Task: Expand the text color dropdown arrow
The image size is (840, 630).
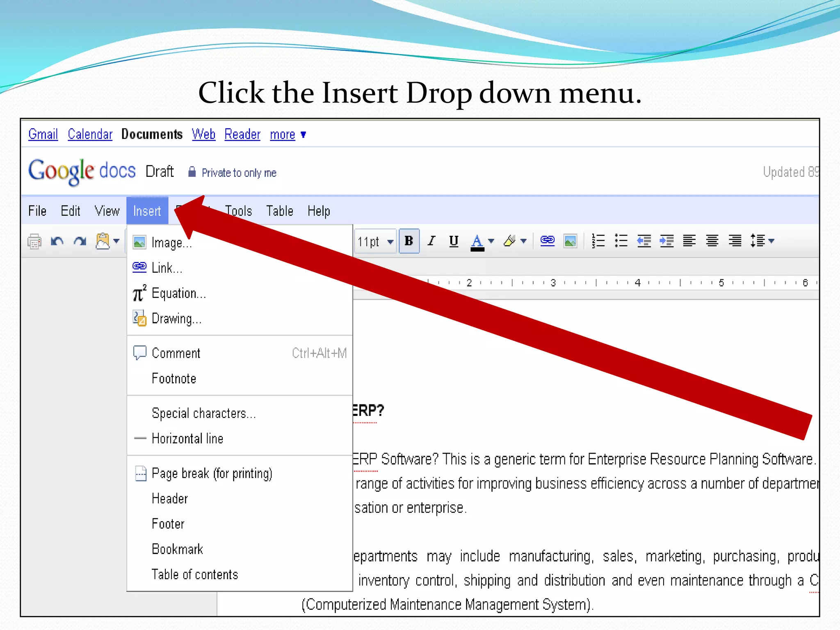Action: [x=491, y=241]
